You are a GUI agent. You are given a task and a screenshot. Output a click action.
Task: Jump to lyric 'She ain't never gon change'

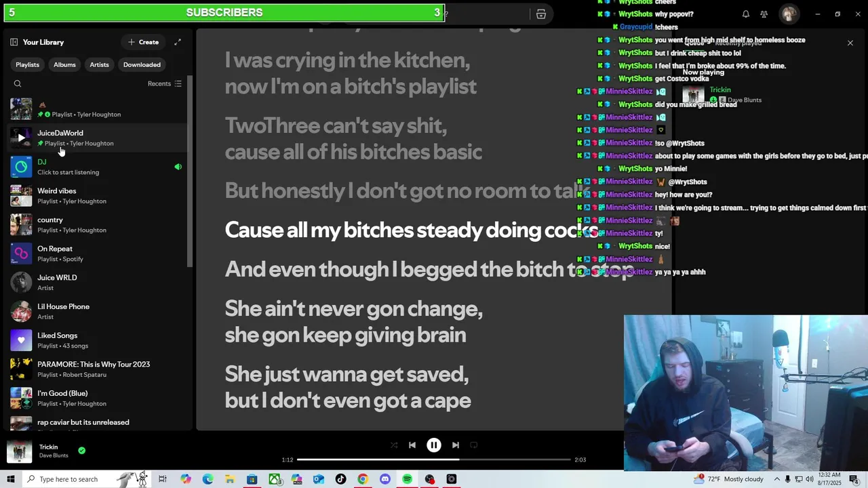(354, 322)
